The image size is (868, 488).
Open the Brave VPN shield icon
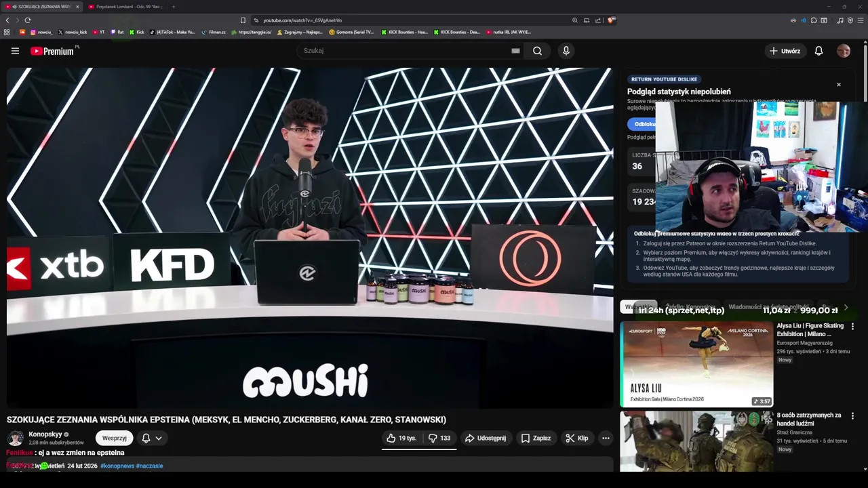pos(850,20)
